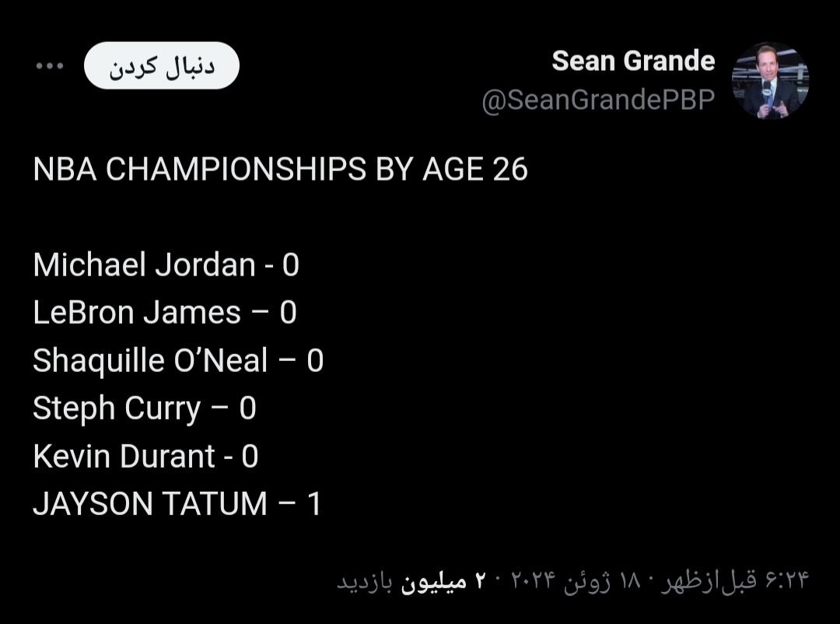The image size is (840, 624).
Task: Click the JAYSON TATUM name
Action: point(150,504)
